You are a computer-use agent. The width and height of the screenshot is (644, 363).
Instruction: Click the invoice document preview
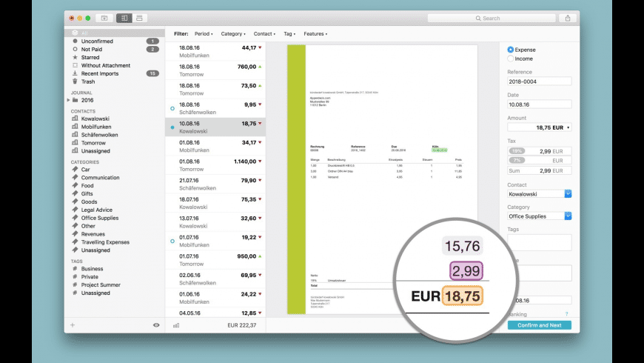[x=383, y=180]
